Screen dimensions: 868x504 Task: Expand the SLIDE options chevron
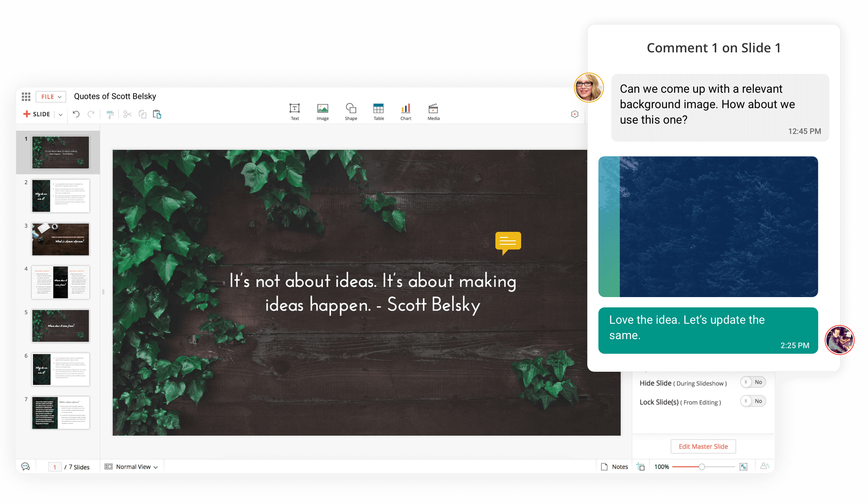pos(60,114)
